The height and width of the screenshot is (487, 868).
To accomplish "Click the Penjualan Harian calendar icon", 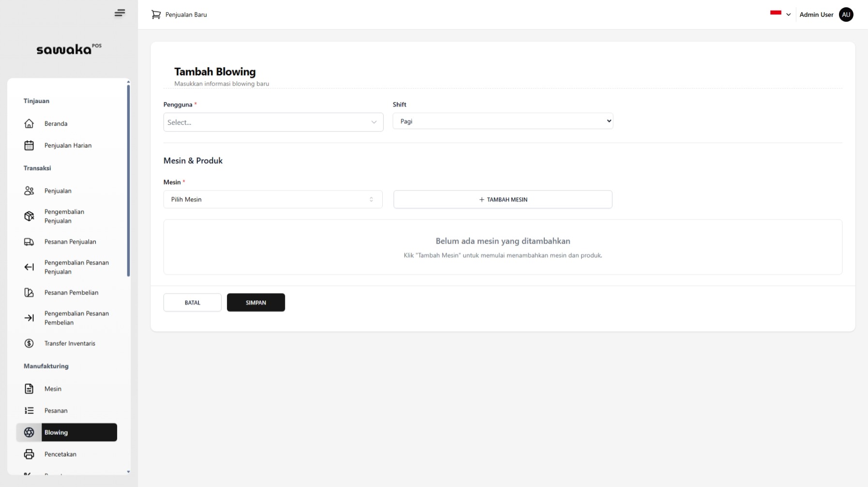I will tap(29, 146).
